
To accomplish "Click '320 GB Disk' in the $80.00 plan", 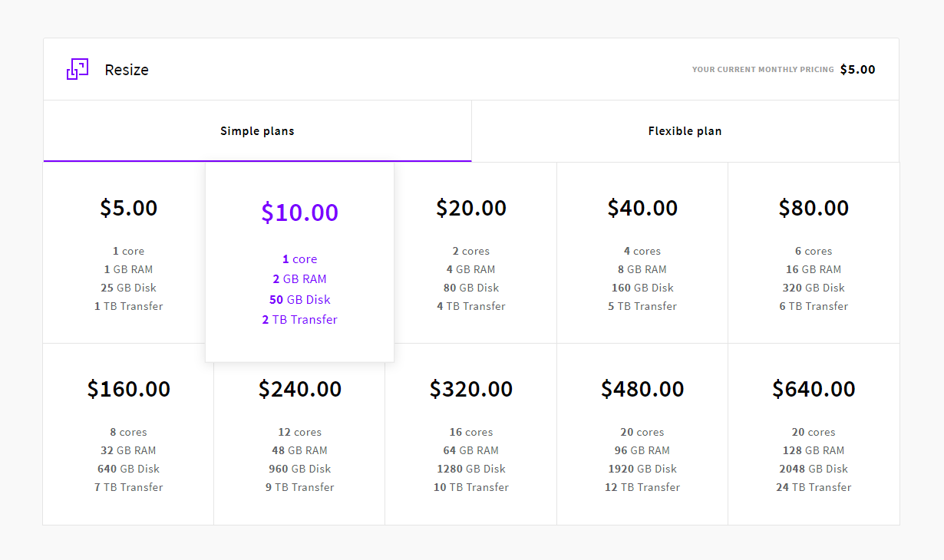I will pyautogui.click(x=814, y=288).
